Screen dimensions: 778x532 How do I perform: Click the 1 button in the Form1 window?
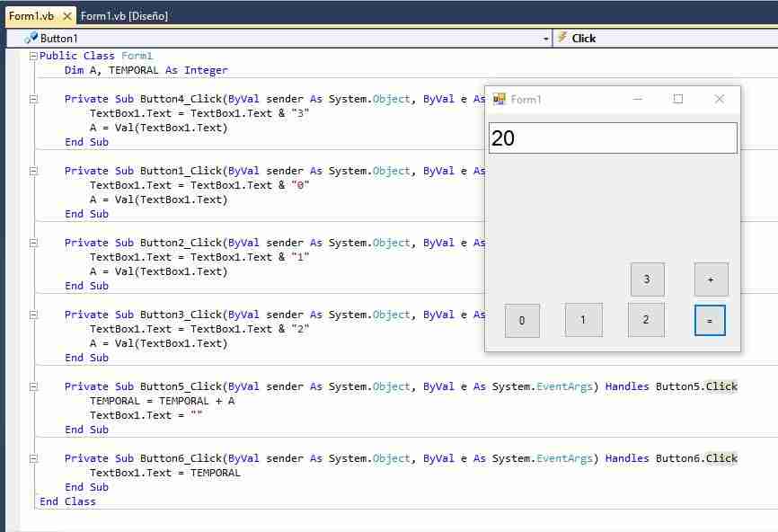584,320
